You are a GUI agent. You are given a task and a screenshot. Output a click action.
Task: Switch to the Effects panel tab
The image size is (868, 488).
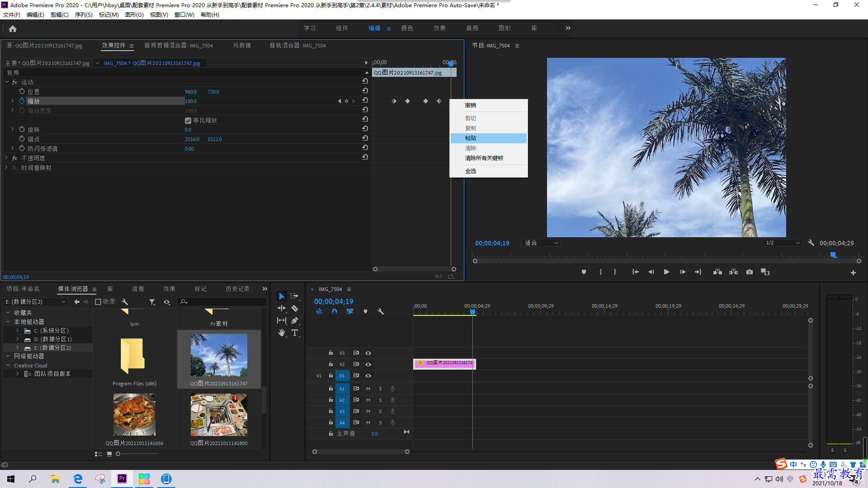(170, 289)
